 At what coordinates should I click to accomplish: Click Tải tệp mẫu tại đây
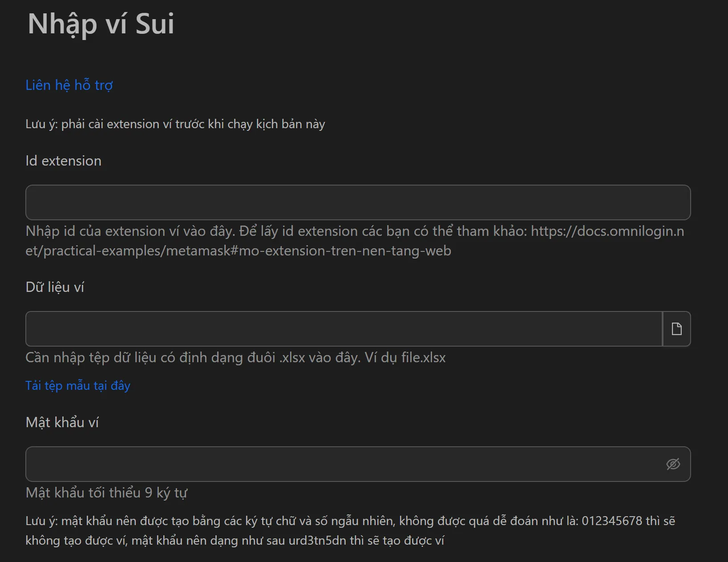[77, 385]
